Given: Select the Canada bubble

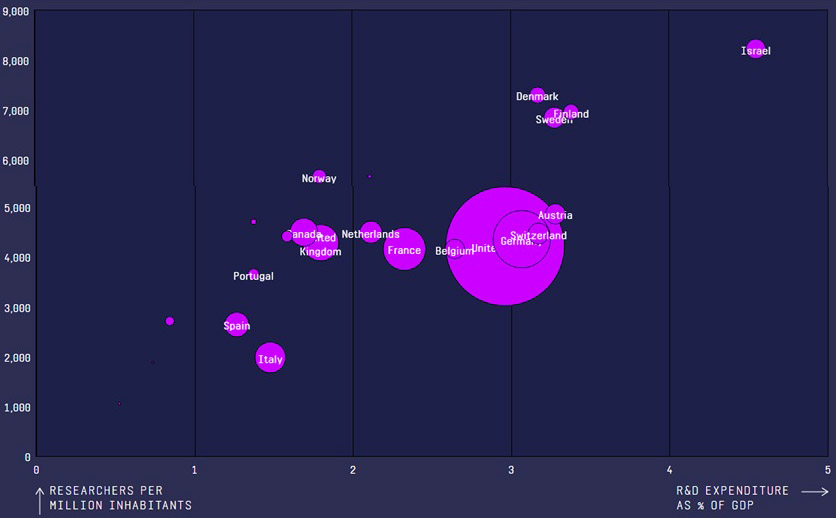Looking at the screenshot, I should click(x=304, y=232).
